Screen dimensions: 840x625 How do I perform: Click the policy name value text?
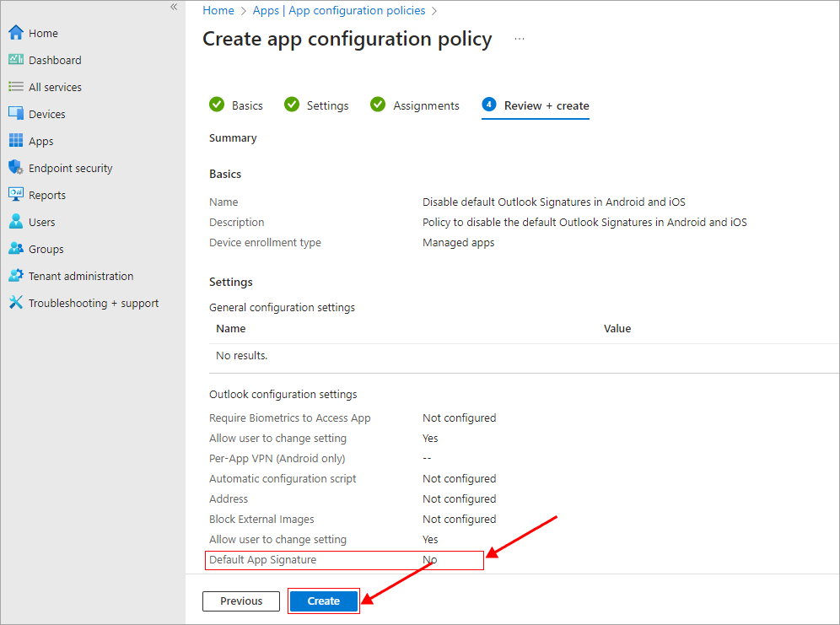554,202
